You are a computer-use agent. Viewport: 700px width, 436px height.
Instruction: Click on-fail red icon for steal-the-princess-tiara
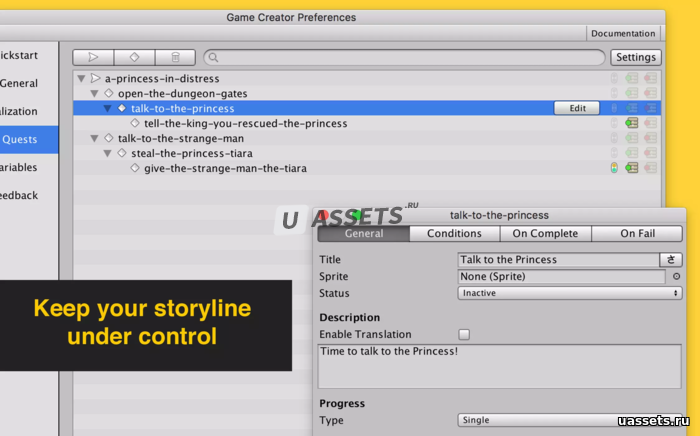(x=650, y=153)
